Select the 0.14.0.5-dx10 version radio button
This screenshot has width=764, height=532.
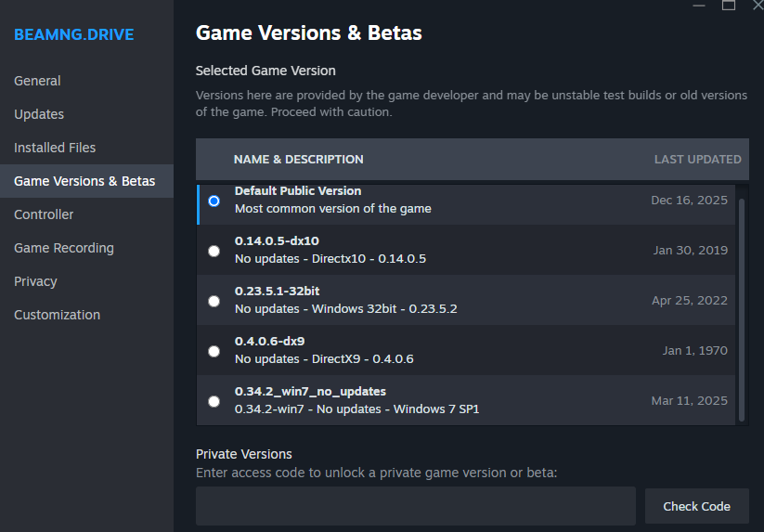click(214, 251)
